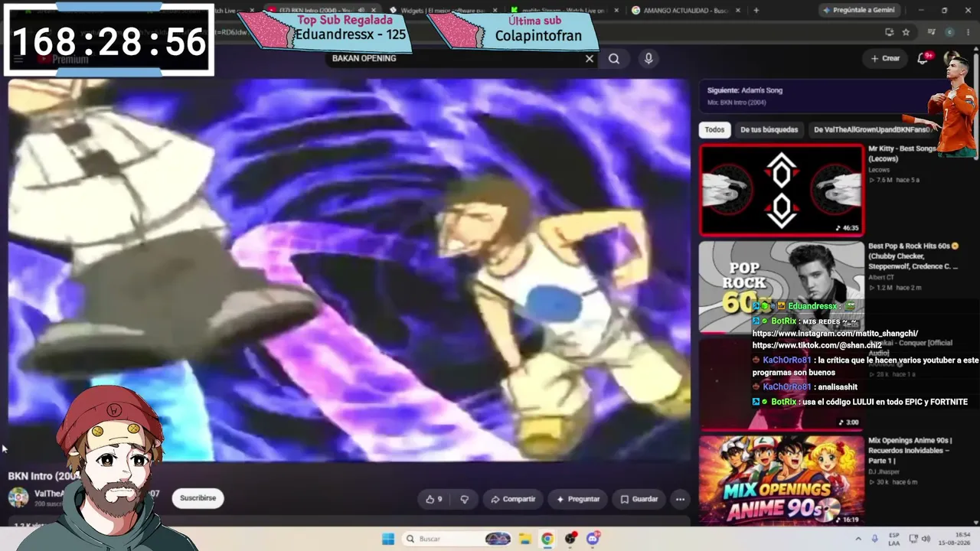Start voice search with the microphone icon

[648, 58]
